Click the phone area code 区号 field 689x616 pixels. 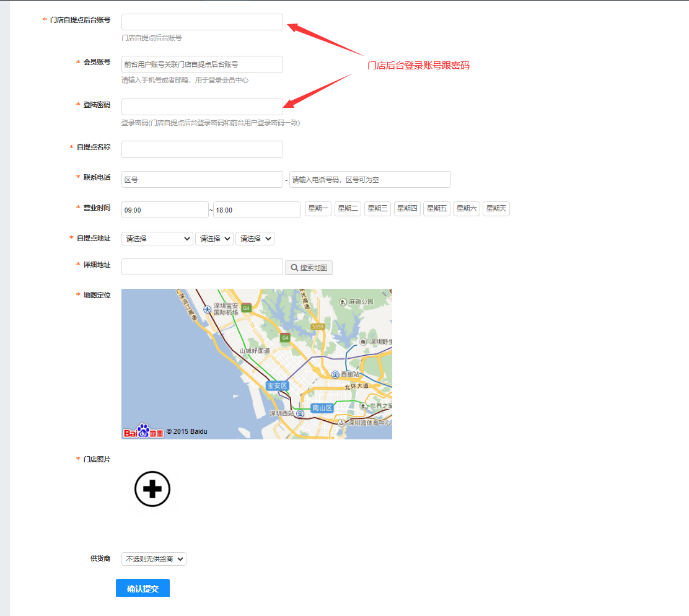(202, 180)
